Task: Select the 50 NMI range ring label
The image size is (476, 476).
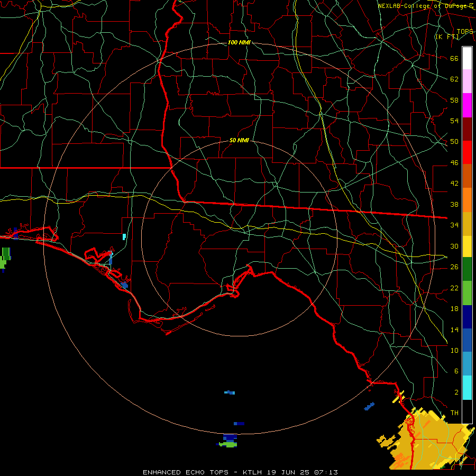Action: (239, 140)
